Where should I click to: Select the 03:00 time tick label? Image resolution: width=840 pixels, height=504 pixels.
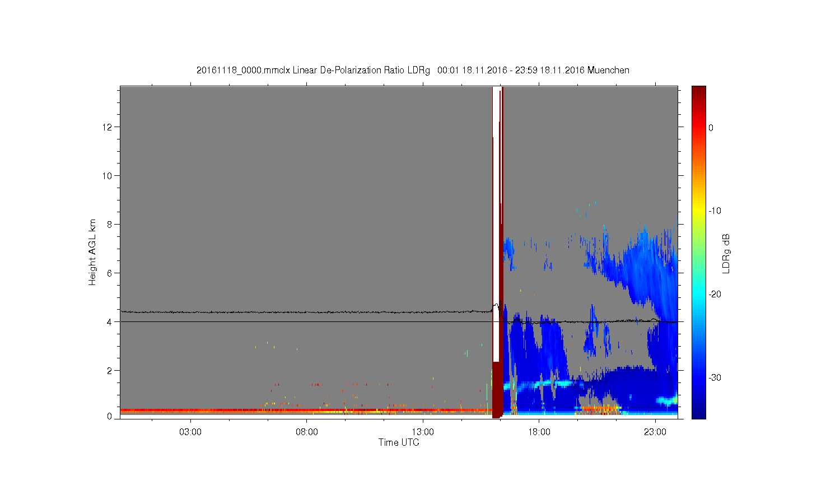[190, 432]
